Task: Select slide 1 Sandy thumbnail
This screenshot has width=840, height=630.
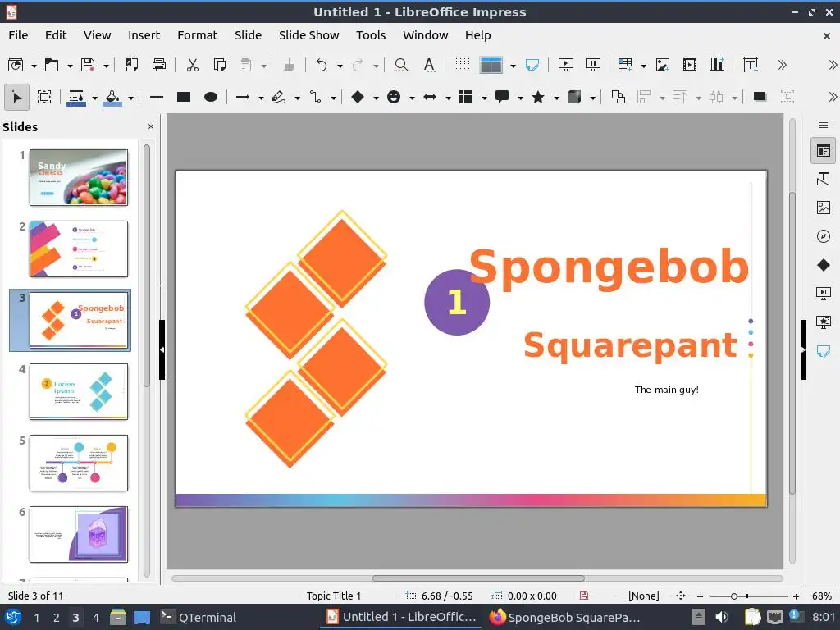Action: (79, 177)
